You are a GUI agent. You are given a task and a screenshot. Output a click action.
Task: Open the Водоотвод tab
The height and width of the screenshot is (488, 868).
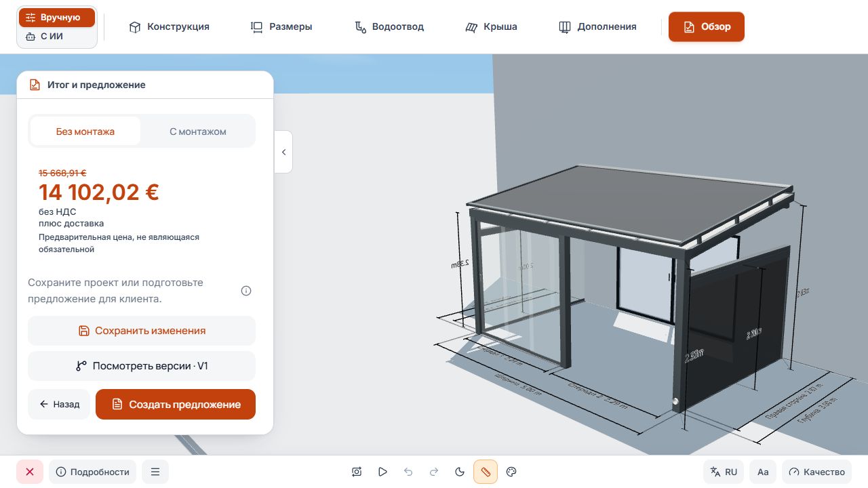point(389,27)
